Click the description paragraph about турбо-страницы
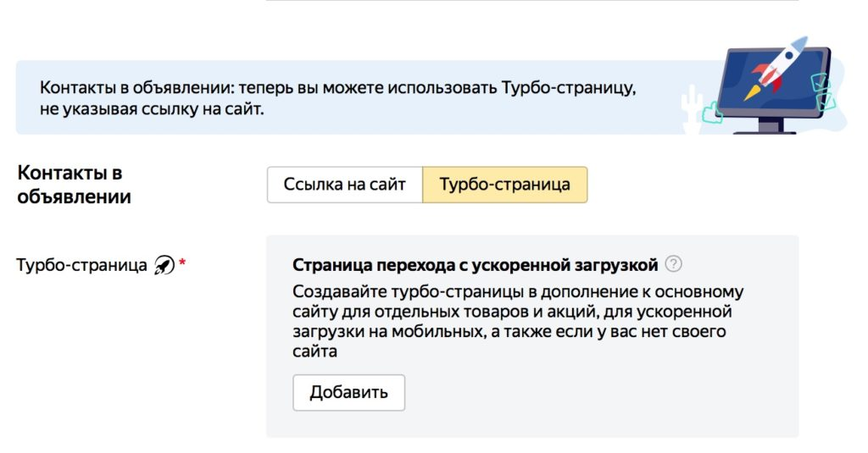 (517, 322)
